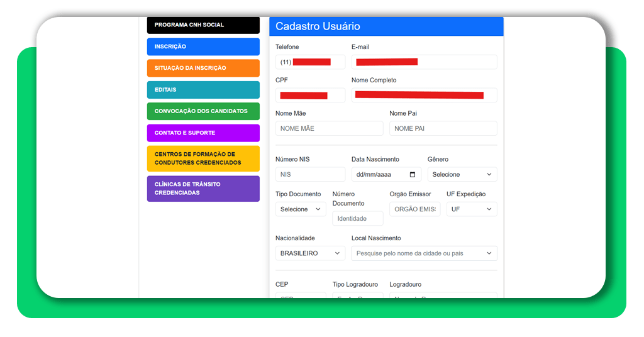Click Convocação dos Candidatos button
This screenshot has width=644, height=337.
click(203, 111)
